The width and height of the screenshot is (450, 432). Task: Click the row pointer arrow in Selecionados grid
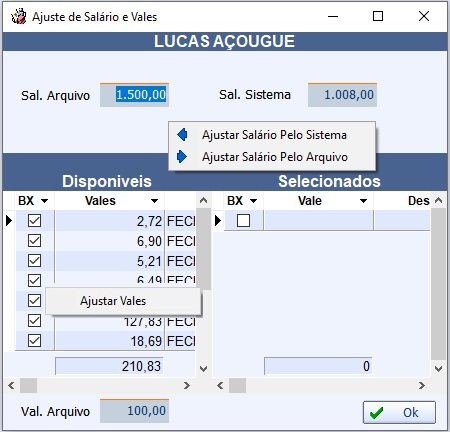tap(218, 220)
